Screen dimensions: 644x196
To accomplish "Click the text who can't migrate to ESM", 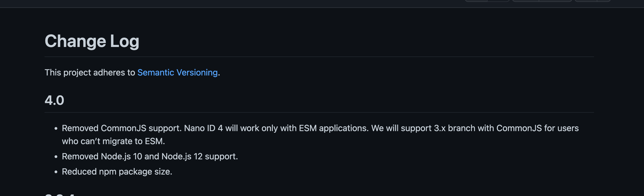I will click(x=113, y=141).
